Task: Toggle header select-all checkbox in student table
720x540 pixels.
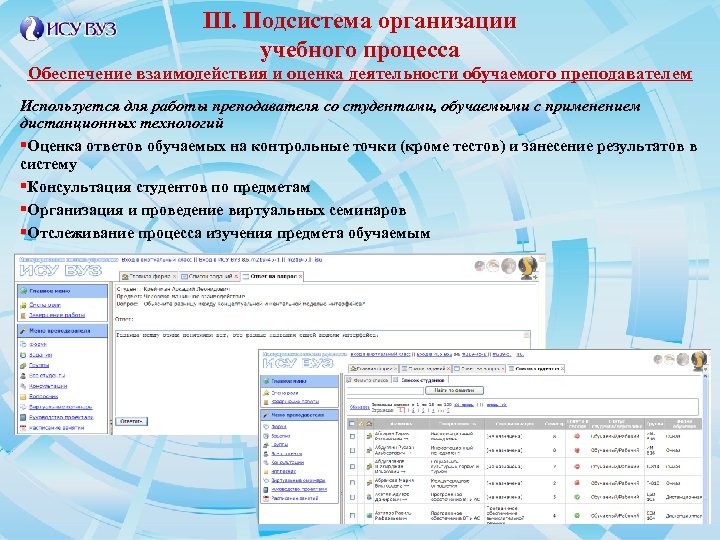Action: click(x=352, y=424)
